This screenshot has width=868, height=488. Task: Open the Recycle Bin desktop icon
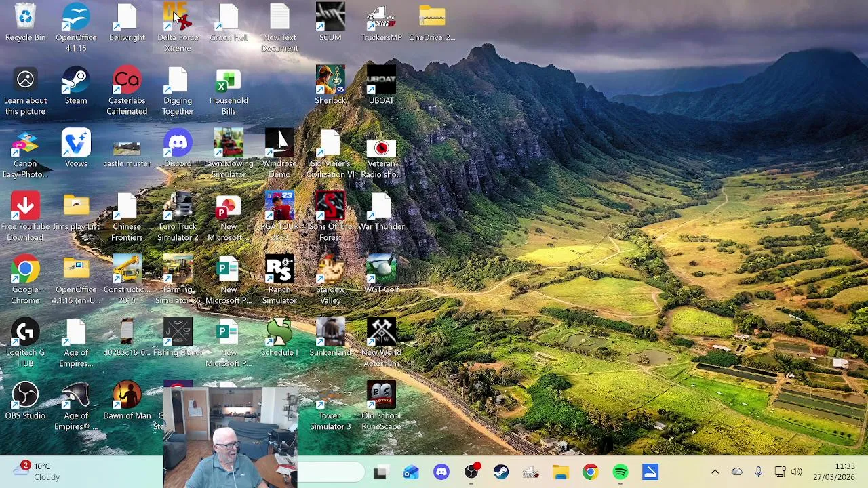(25, 22)
